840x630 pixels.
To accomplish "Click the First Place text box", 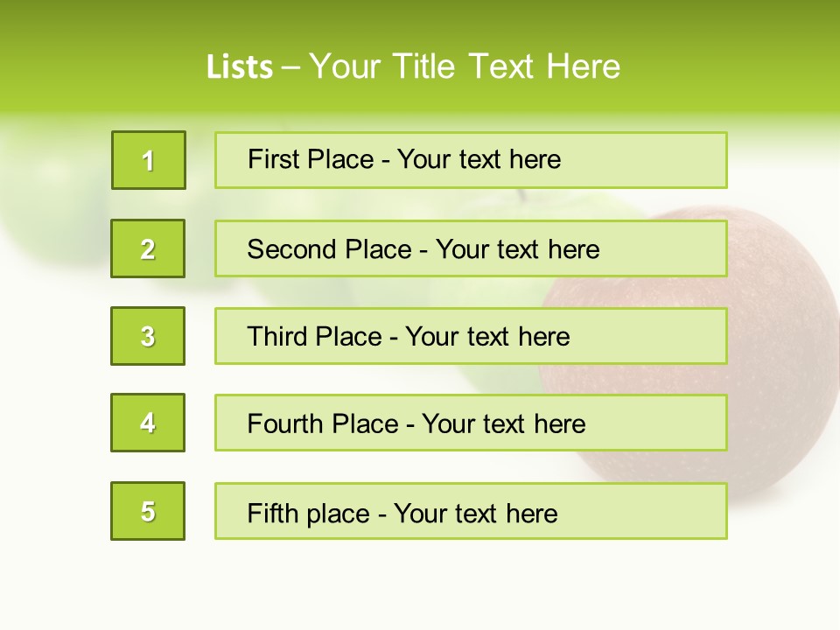I will 471,160.
